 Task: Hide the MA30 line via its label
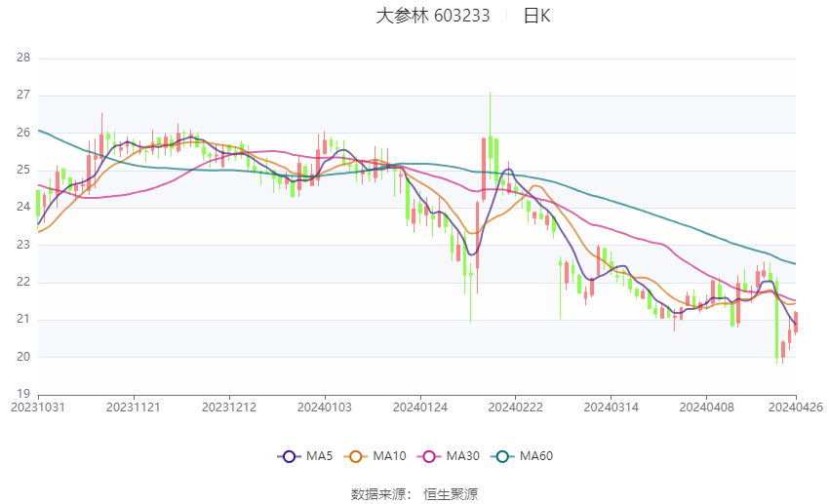[462, 456]
